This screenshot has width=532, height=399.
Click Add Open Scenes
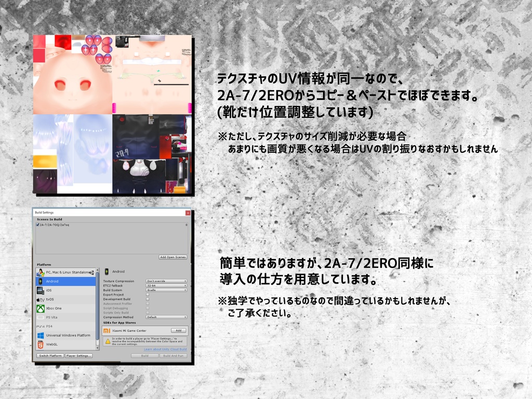[x=172, y=257]
